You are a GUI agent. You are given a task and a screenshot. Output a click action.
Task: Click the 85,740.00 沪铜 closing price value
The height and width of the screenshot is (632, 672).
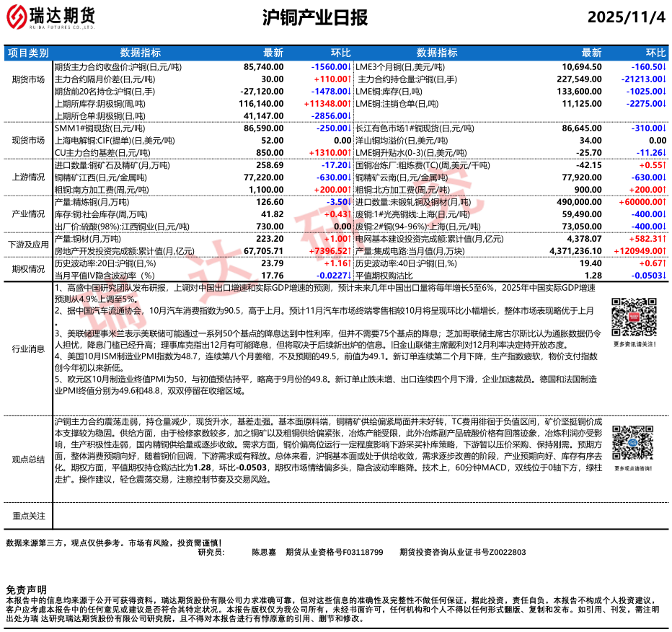coord(264,66)
